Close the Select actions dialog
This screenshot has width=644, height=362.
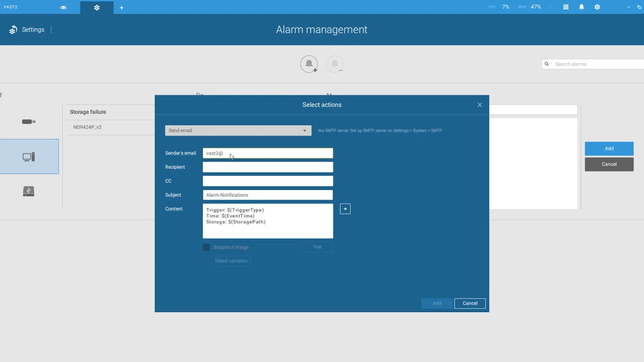[479, 105]
